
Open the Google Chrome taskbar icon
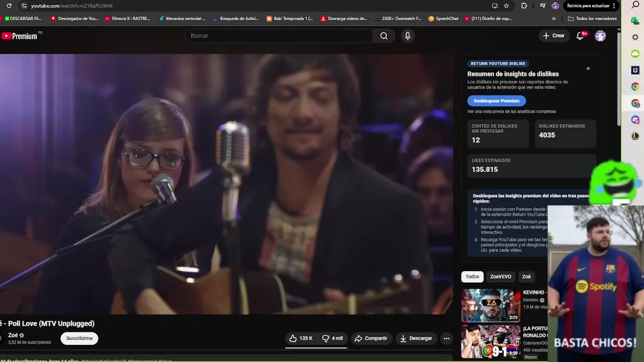coord(635,87)
